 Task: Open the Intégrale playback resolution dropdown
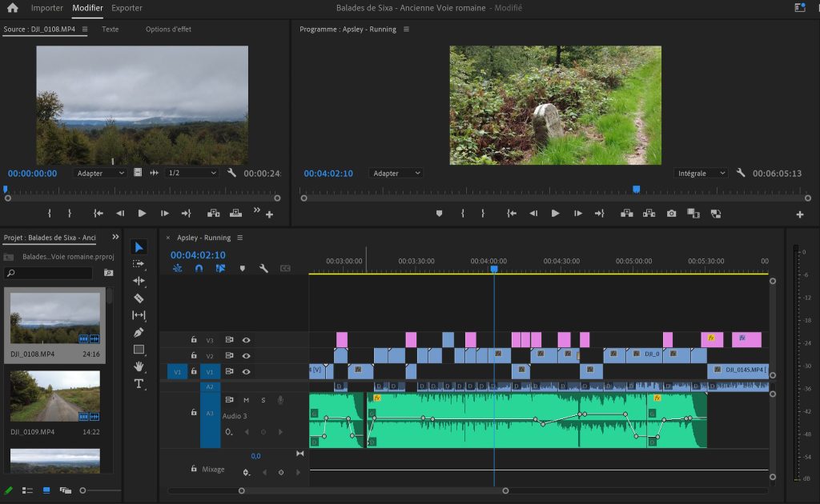701,173
